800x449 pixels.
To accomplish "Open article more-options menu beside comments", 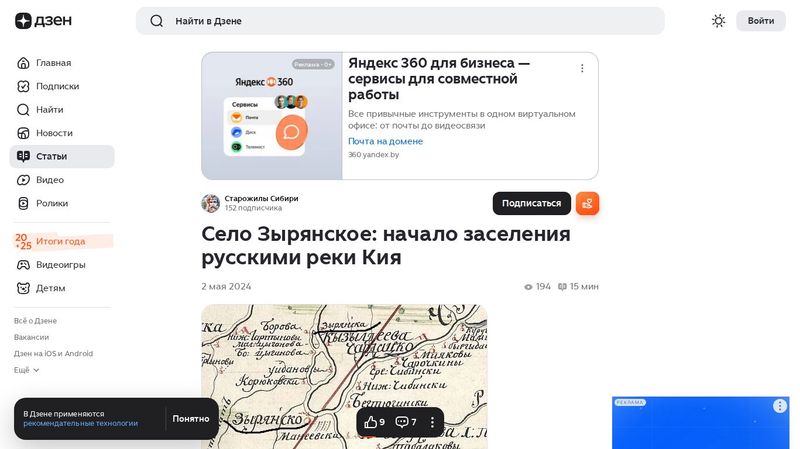I will coord(432,422).
